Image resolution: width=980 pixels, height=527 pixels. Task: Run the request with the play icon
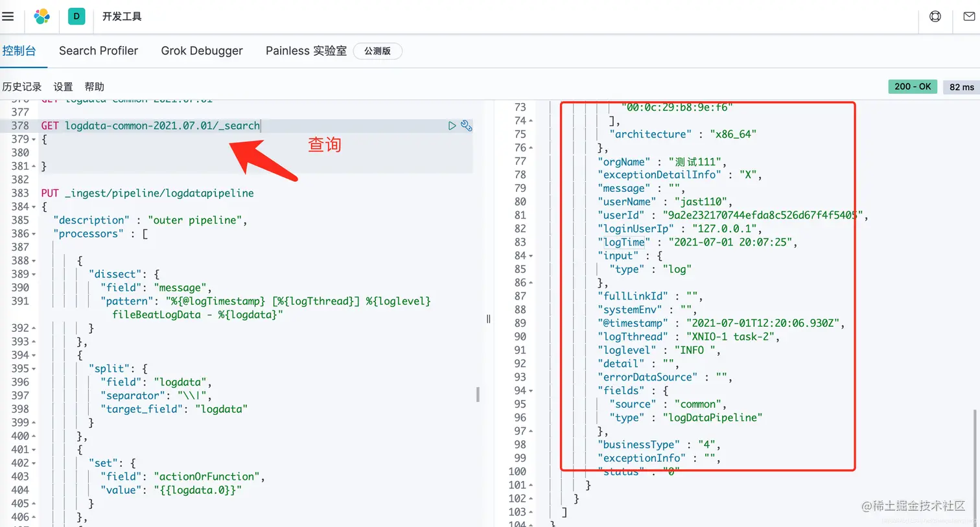click(x=452, y=126)
